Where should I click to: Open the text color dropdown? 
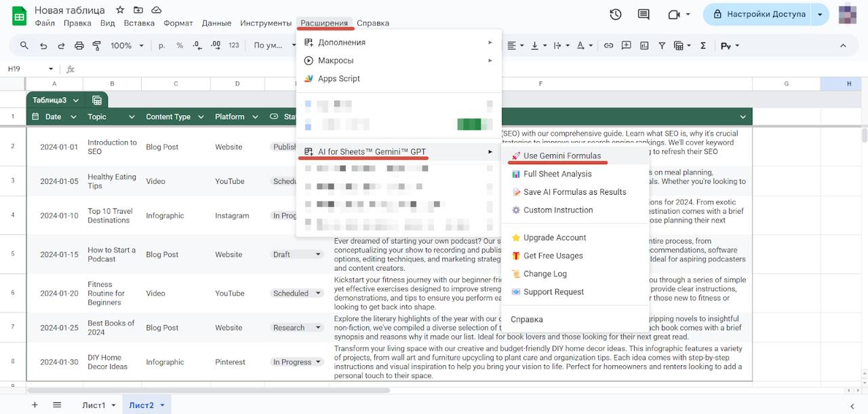pyautogui.click(x=584, y=45)
